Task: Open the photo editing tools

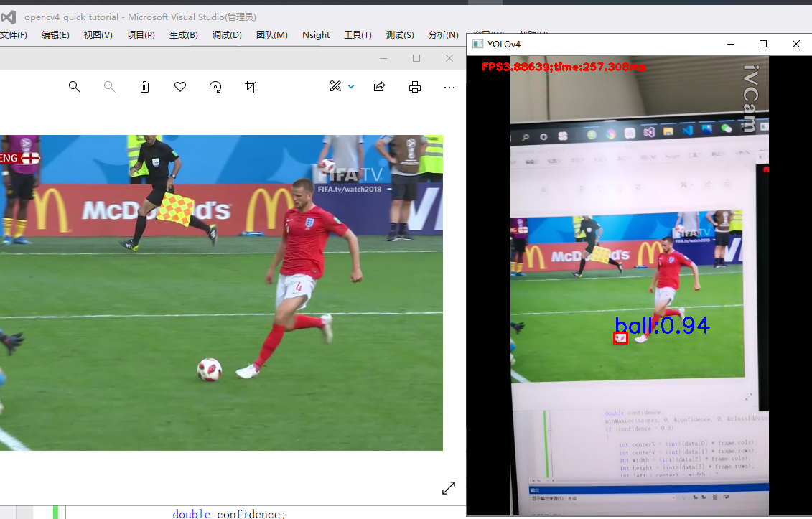Action: [x=335, y=86]
